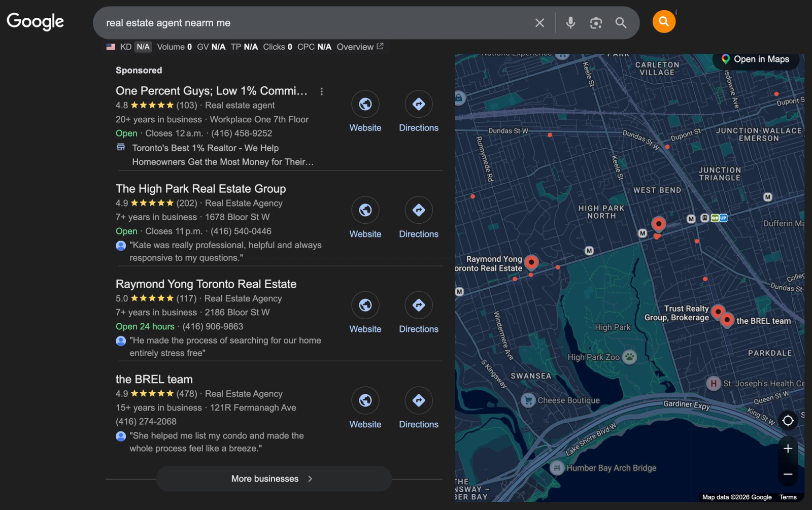
Task: Click phone number (416) 540-0446
Action: pyautogui.click(x=241, y=231)
